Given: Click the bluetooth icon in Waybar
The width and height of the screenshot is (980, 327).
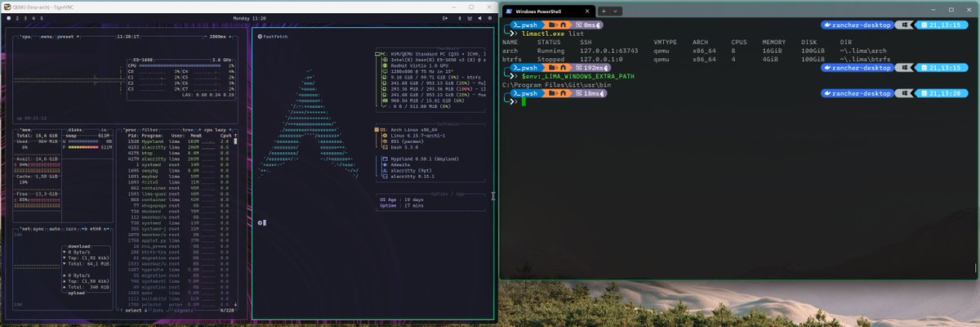Looking at the screenshot, I should tap(459, 18).
